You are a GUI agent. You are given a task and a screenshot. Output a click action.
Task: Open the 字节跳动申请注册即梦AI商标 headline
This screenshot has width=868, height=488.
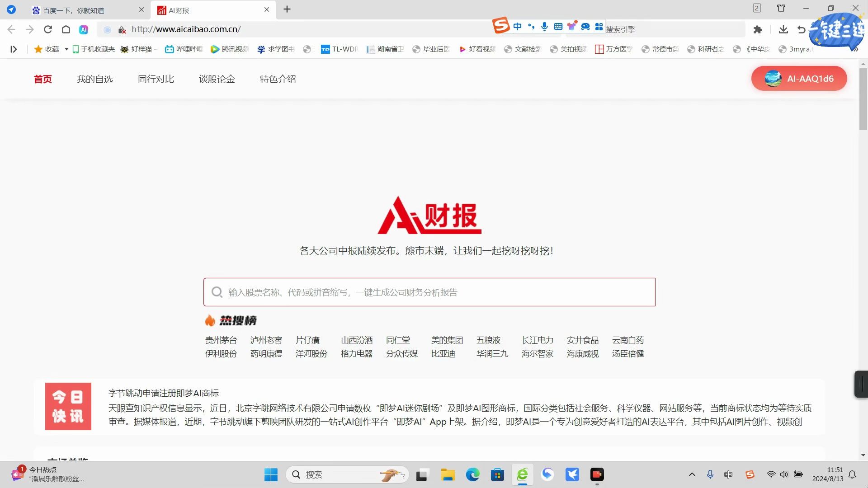tap(164, 393)
